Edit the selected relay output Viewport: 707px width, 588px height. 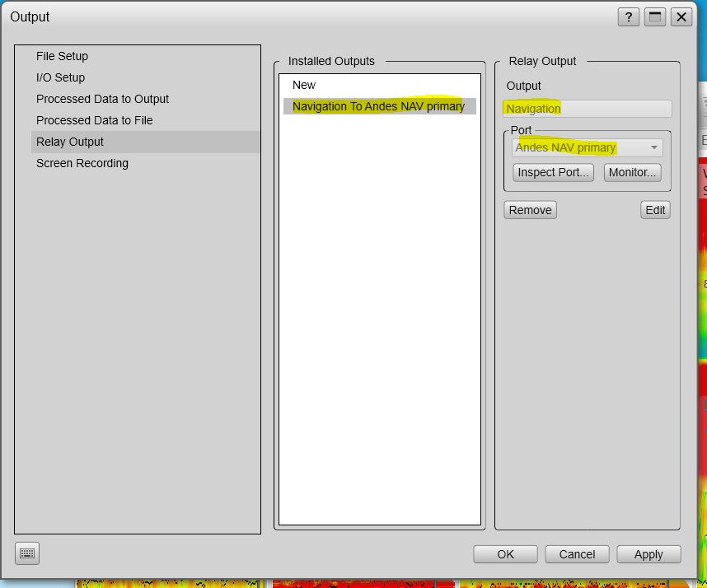[x=655, y=210]
